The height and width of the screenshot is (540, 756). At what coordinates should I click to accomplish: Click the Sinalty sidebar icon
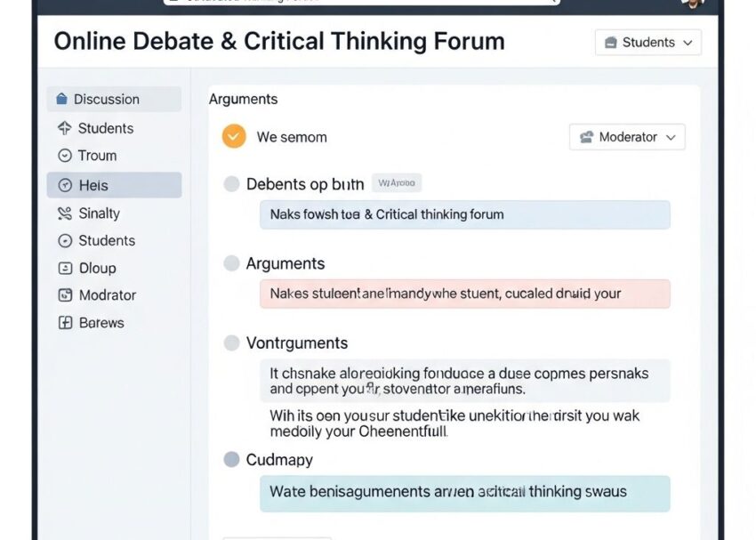[64, 214]
